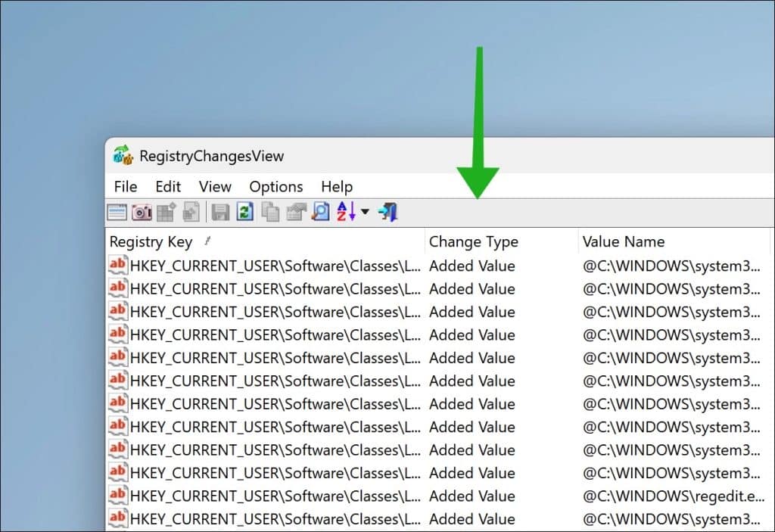Open the Registry Changes Options toolbar icon
The height and width of the screenshot is (532, 775).
(117, 213)
